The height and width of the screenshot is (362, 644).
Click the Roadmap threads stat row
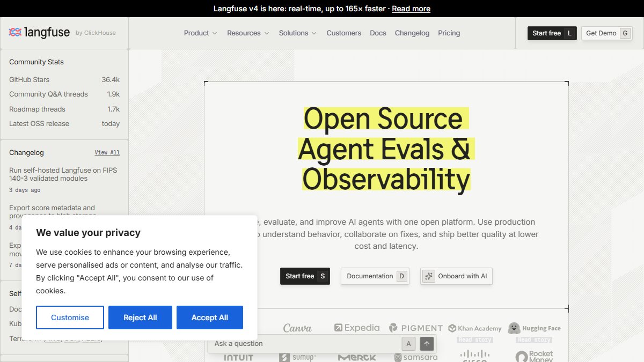coord(64,109)
